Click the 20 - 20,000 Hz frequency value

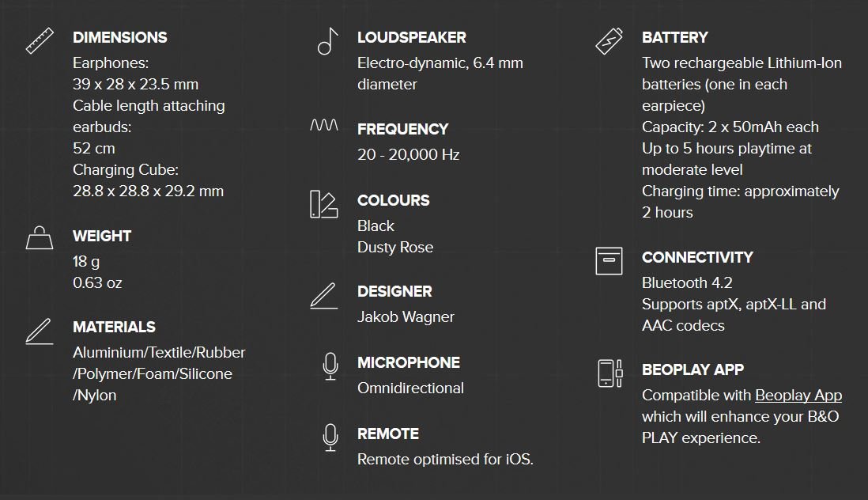[x=408, y=154]
